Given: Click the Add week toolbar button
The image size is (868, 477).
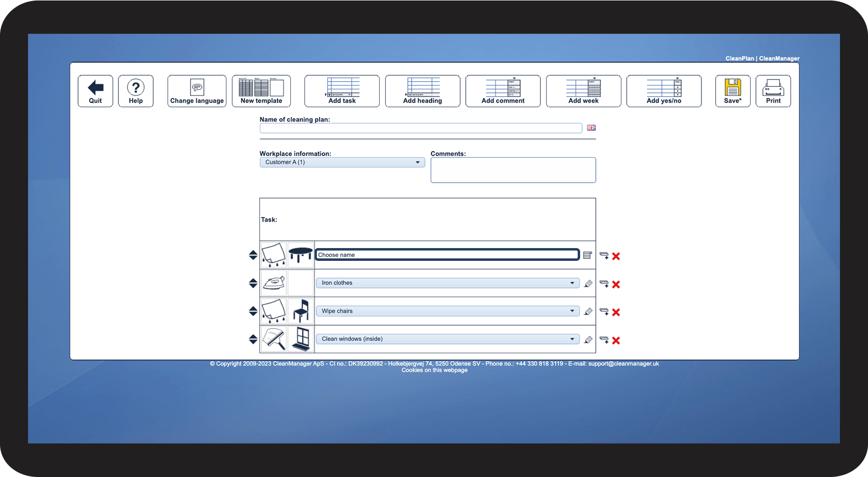Looking at the screenshot, I should click(x=584, y=91).
